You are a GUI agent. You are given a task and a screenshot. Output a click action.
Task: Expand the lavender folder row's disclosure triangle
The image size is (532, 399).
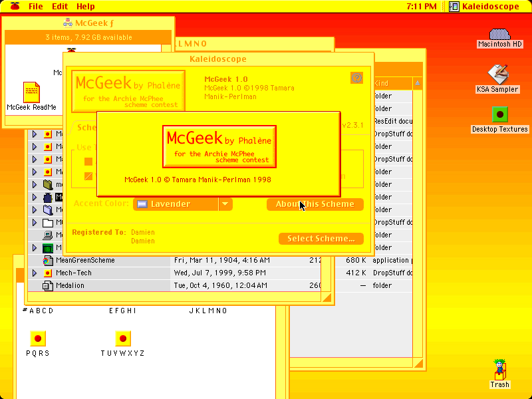tap(35, 210)
